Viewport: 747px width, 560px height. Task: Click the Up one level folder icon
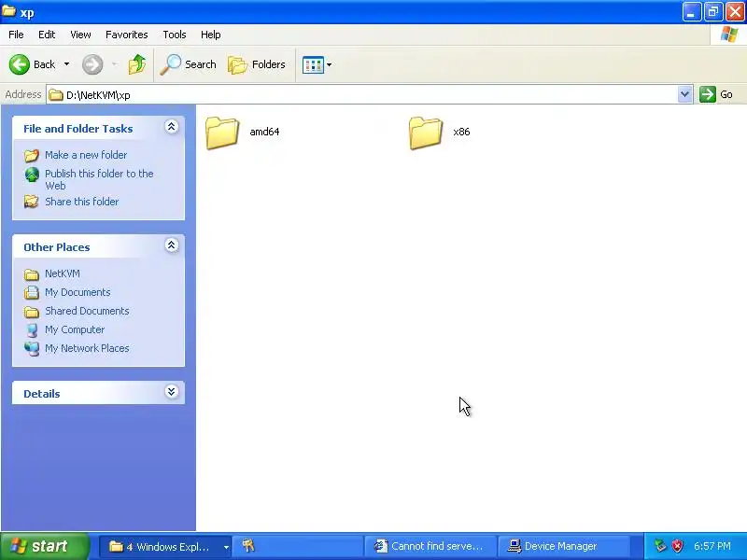click(x=137, y=64)
